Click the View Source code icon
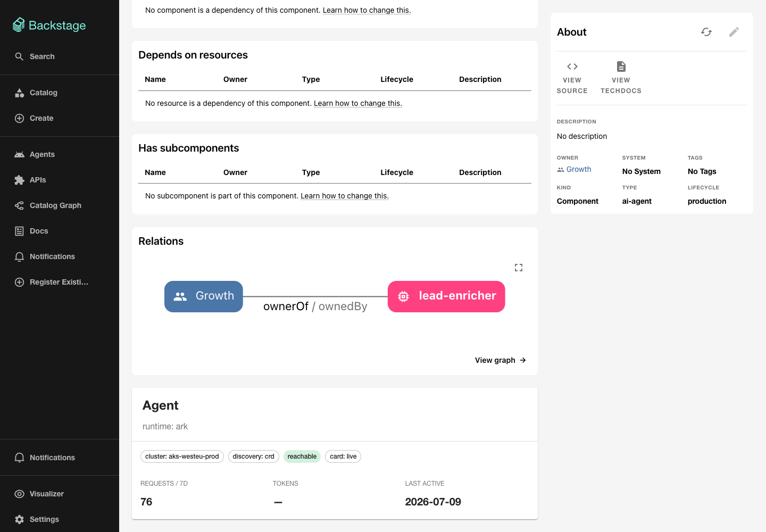 (x=572, y=66)
